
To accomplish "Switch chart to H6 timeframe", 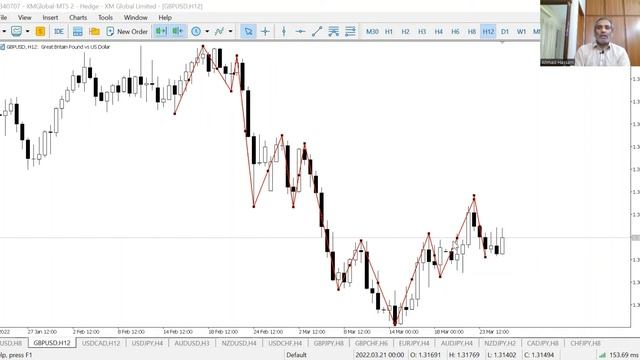I will 456,31.
